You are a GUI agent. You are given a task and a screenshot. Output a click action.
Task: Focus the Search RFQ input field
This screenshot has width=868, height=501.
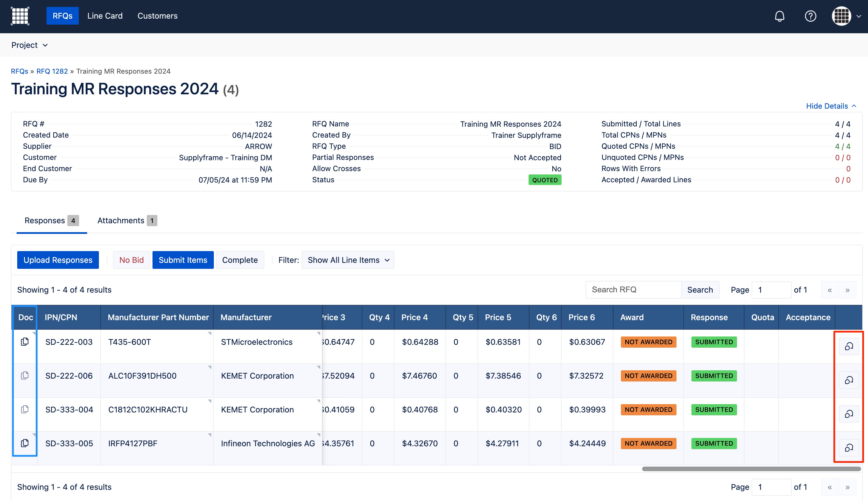[x=633, y=290]
